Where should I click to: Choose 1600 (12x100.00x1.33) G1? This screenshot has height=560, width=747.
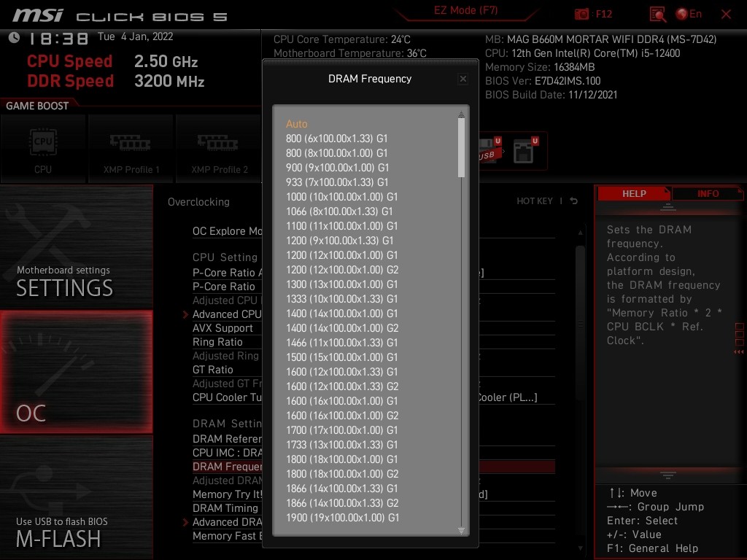(341, 372)
